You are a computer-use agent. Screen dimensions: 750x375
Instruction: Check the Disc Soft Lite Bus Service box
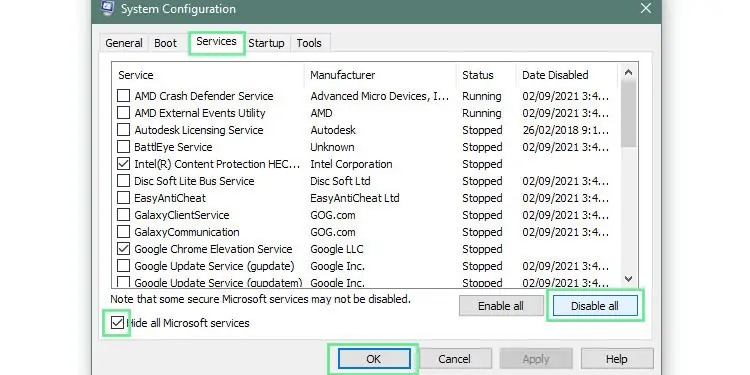[x=123, y=181]
